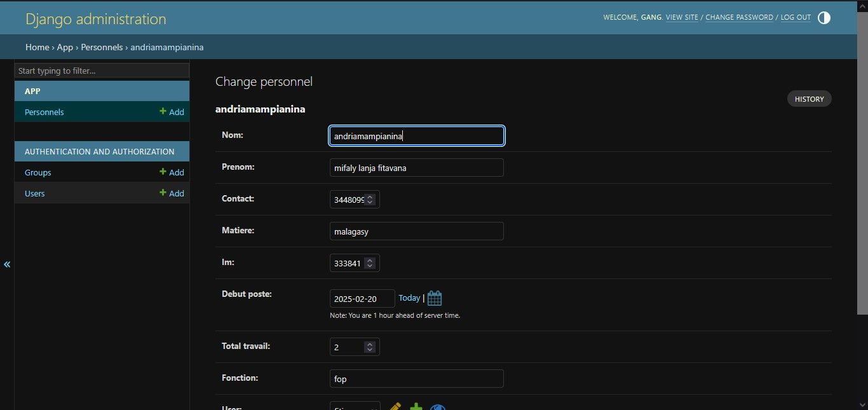
Task: Go to Home in the breadcrumb
Action: pos(37,47)
